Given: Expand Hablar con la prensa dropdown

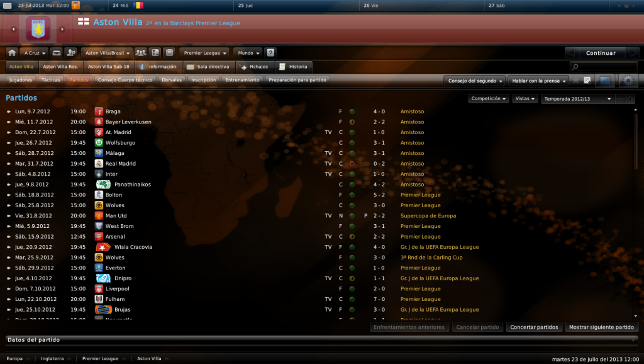Looking at the screenshot, I should tap(538, 81).
